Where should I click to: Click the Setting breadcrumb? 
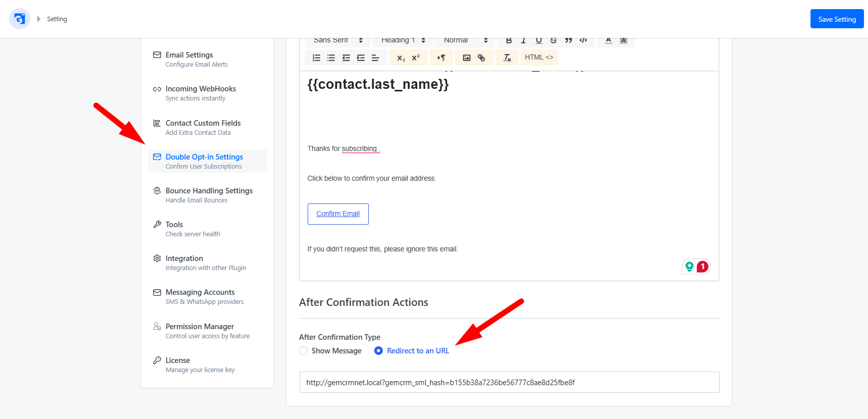point(57,19)
